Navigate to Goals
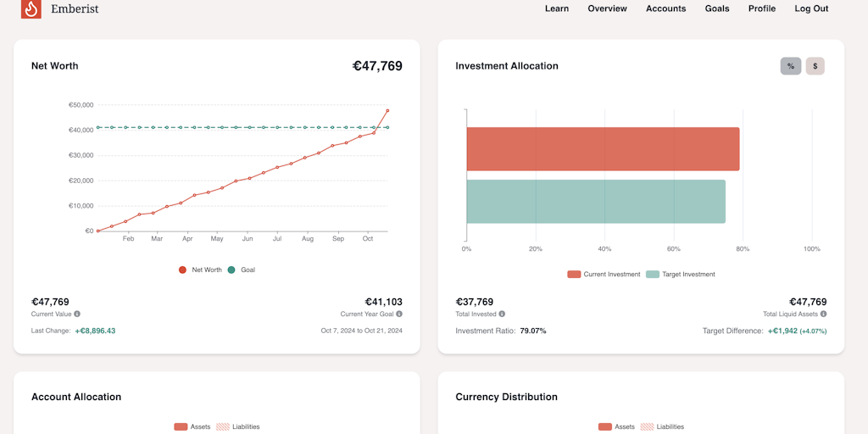 tap(717, 8)
